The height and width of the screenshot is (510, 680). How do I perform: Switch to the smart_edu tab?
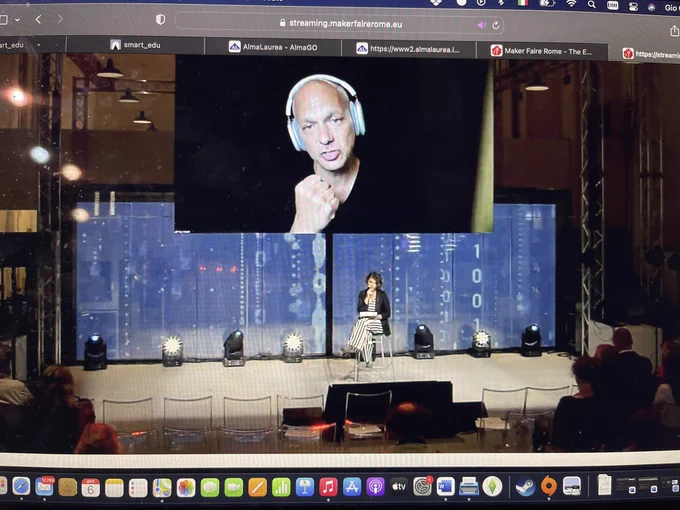coord(135,45)
